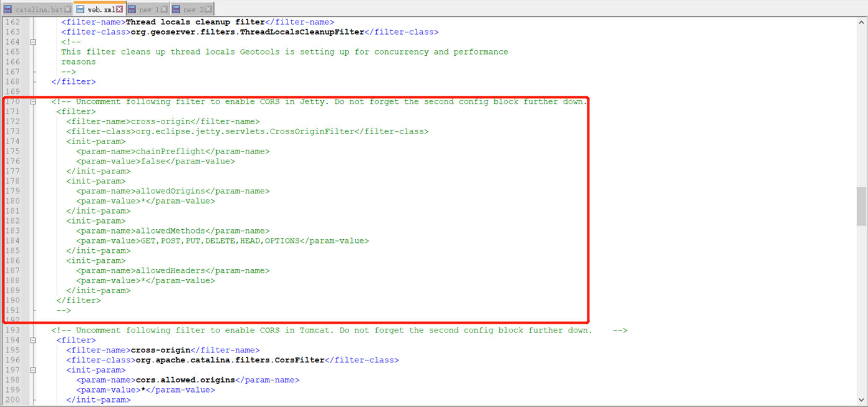Viewport: 868px width, 407px height.
Task: Click line number 200 in the margin
Action: [12, 400]
